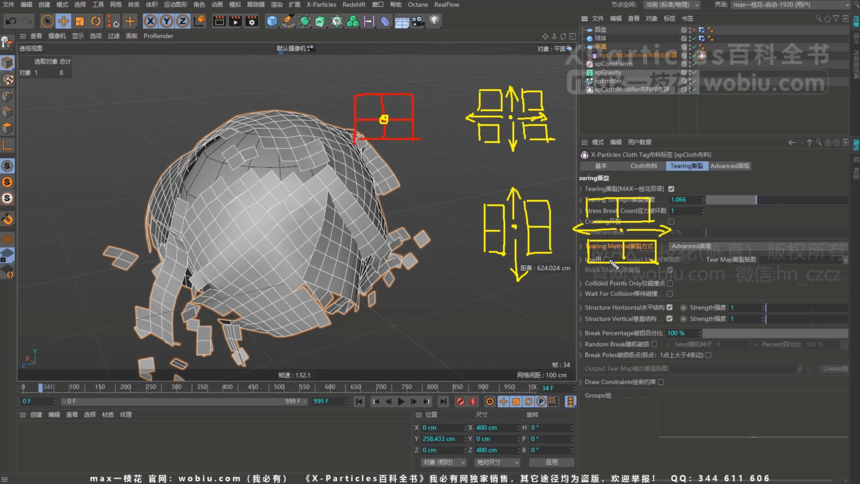860x484 pixels.
Task: Open the node space dropdown
Action: tap(672, 4)
